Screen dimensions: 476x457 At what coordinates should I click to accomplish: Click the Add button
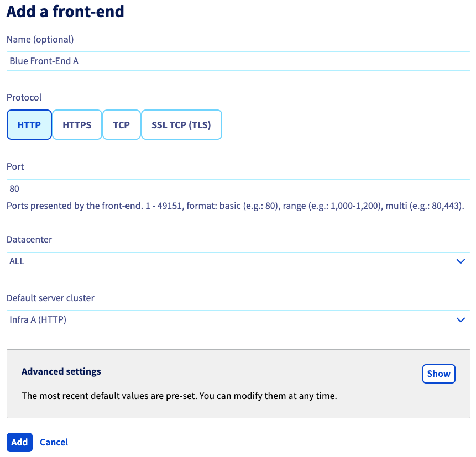click(x=19, y=442)
